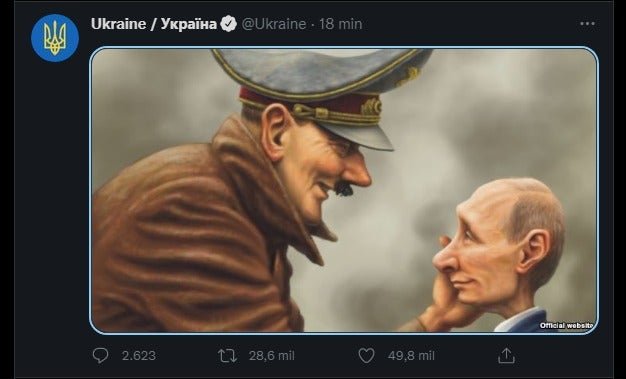Viewport: 626px width, 379px height.
Task: Click the 2.623 replies count
Action: point(139,355)
